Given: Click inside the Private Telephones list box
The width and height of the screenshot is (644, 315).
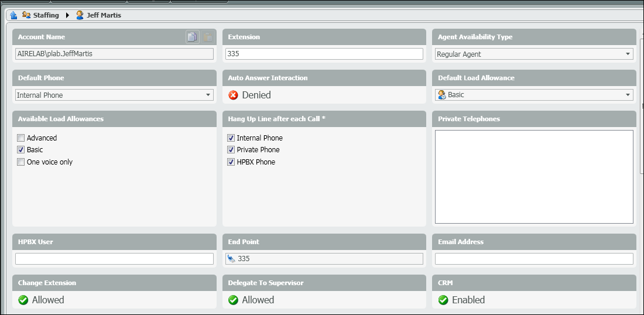Looking at the screenshot, I should (534, 177).
